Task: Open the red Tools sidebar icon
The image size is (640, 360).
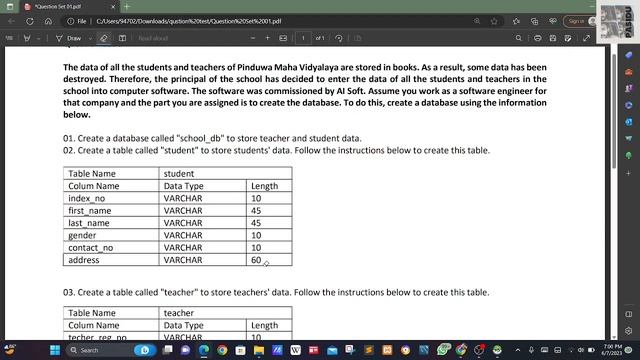Action: 629,72
